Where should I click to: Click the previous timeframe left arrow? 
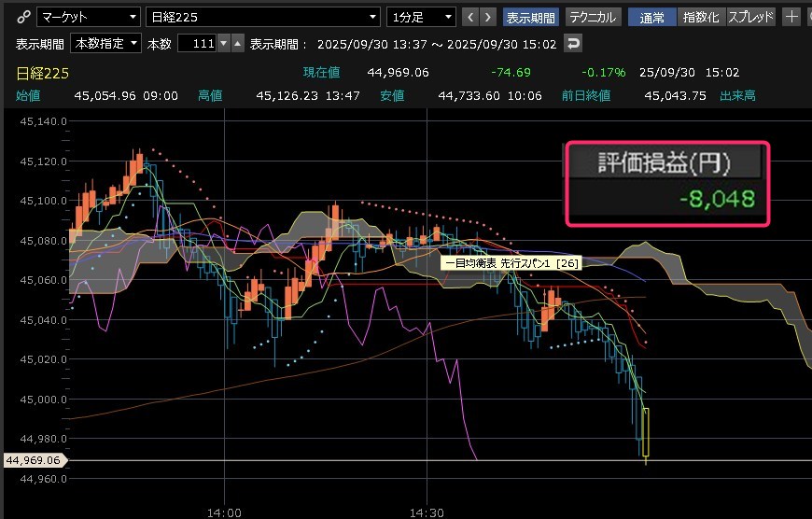(471, 17)
